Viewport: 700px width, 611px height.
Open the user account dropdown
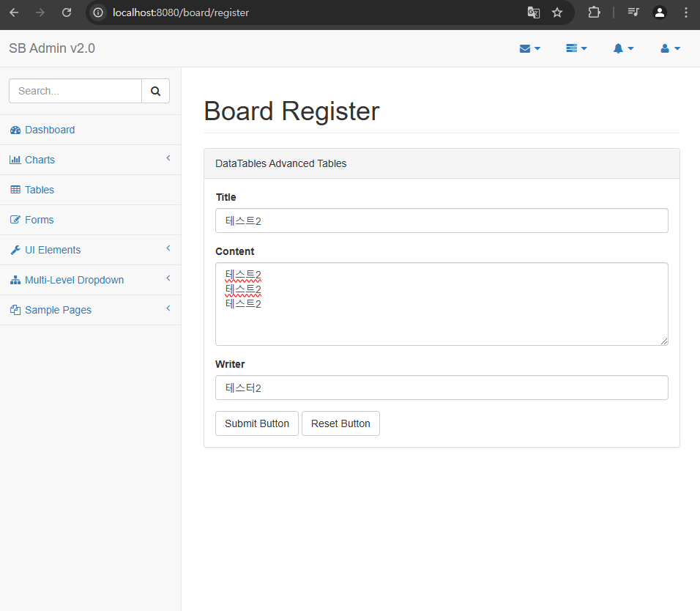670,48
